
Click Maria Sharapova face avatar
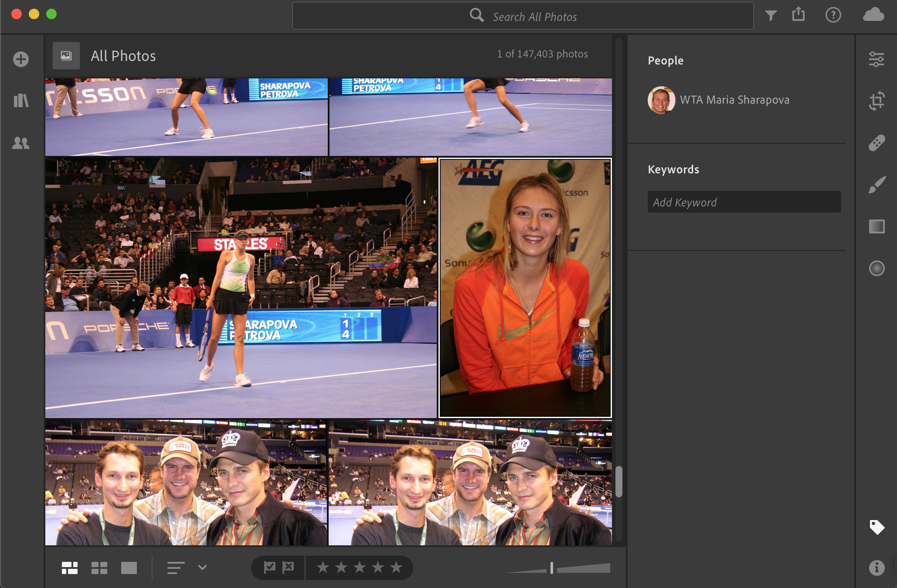coord(661,100)
